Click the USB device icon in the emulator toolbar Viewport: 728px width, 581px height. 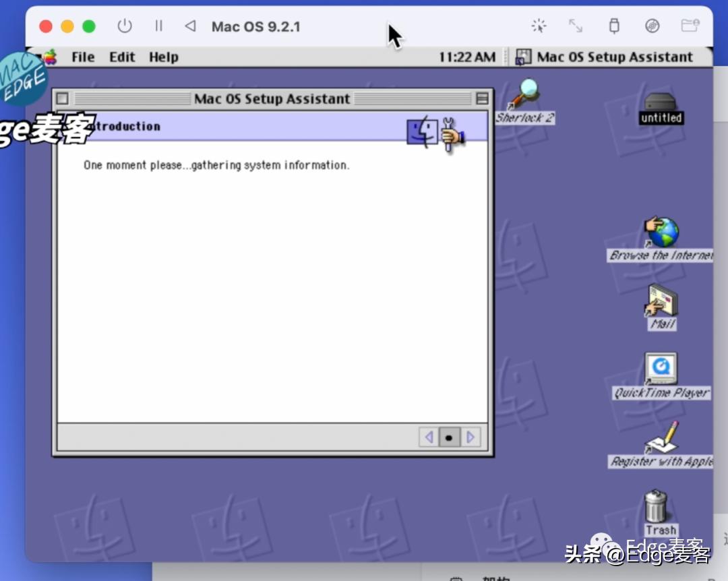coord(613,26)
